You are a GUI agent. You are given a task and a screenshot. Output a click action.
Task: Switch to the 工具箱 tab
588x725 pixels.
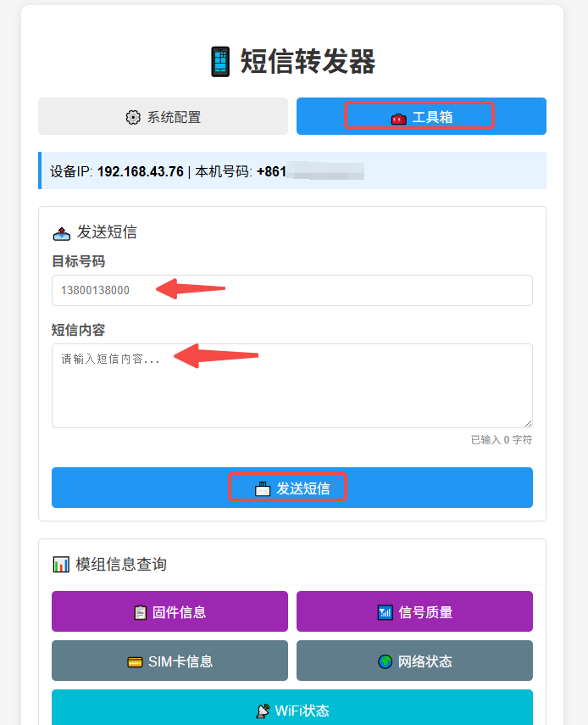coord(421,117)
